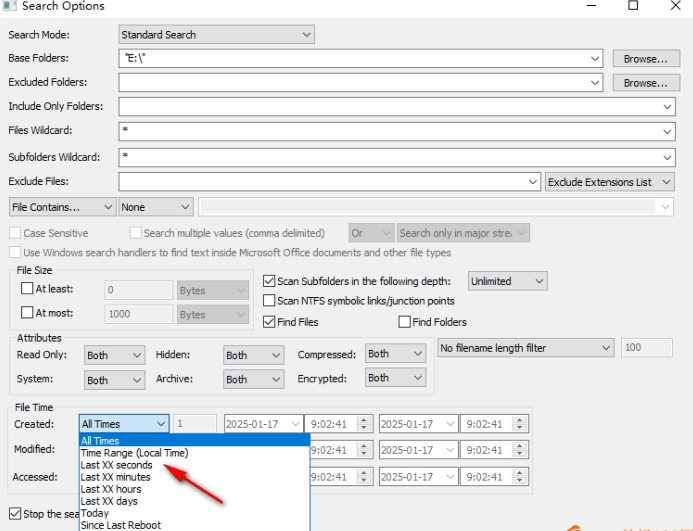Click the Search Options window title icon
The image size is (693, 531).
pos(9,6)
